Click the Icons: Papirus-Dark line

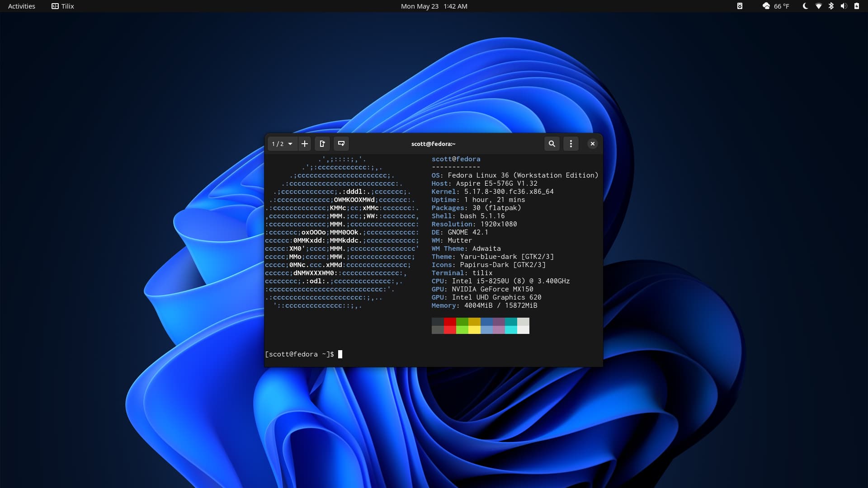tap(488, 265)
